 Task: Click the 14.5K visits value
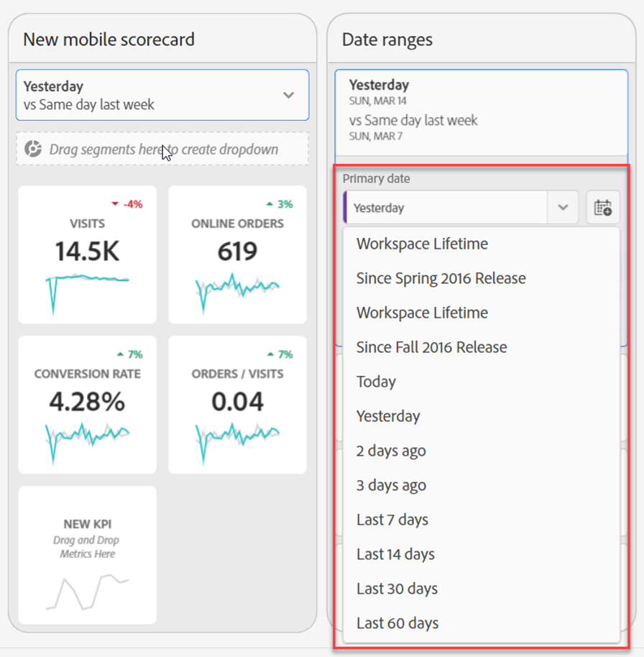point(87,252)
